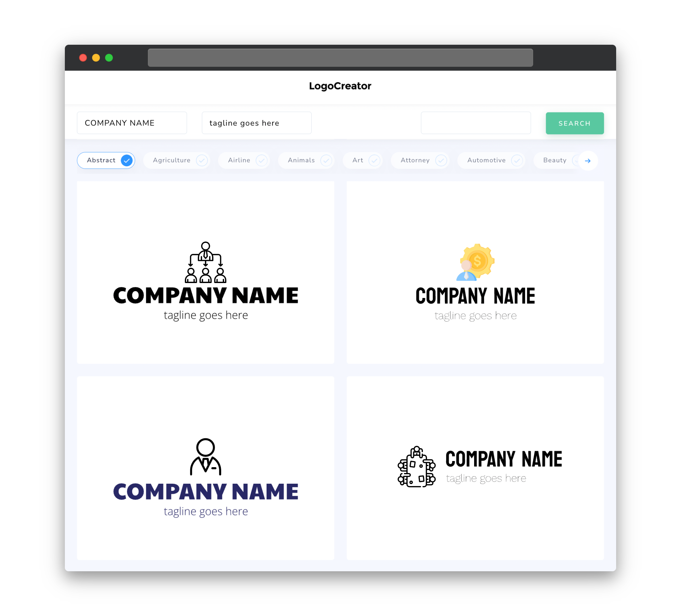Click the Agriculture category checkmark icon
The height and width of the screenshot is (616, 681).
[201, 161]
